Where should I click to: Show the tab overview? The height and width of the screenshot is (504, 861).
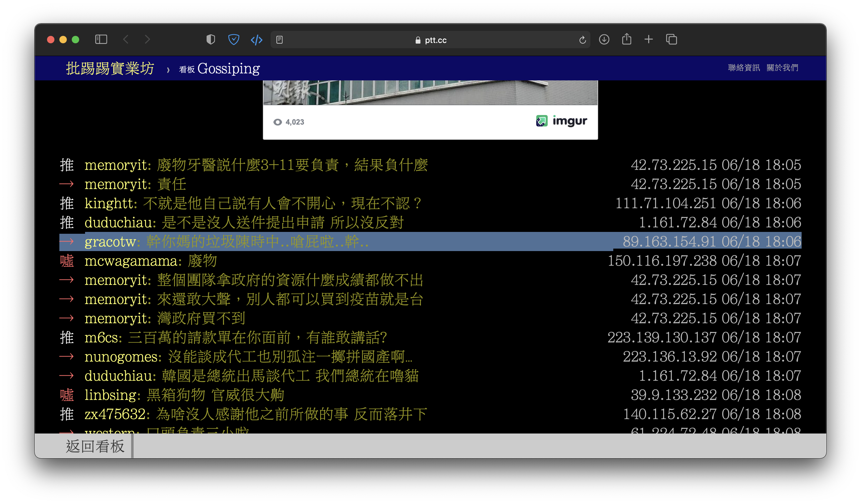[671, 40]
